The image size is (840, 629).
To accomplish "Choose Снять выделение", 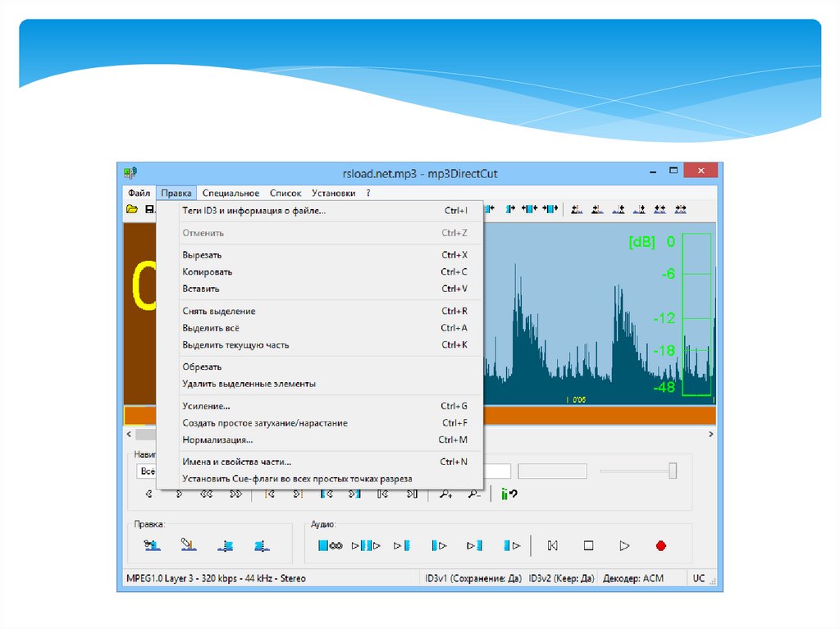I will [x=321, y=311].
